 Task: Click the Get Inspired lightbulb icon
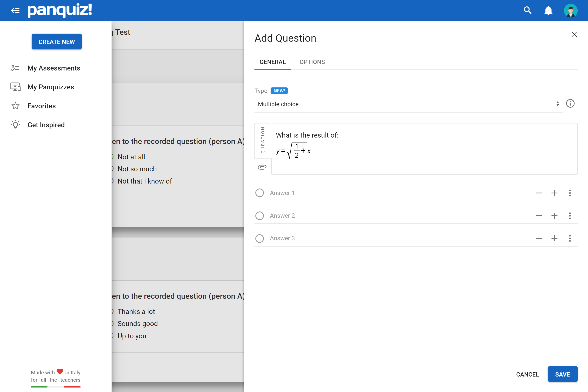click(15, 124)
